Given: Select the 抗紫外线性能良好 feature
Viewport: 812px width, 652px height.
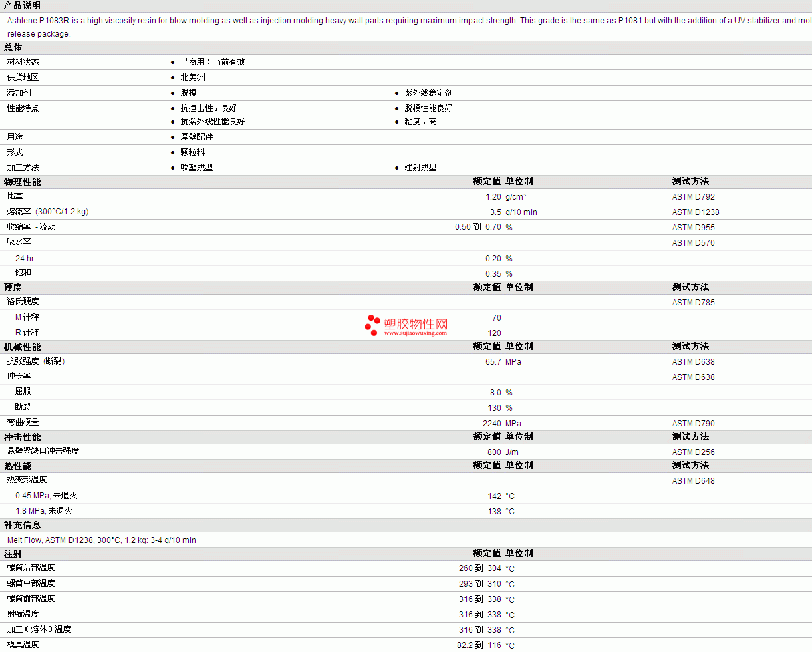Looking at the screenshot, I should 213,122.
